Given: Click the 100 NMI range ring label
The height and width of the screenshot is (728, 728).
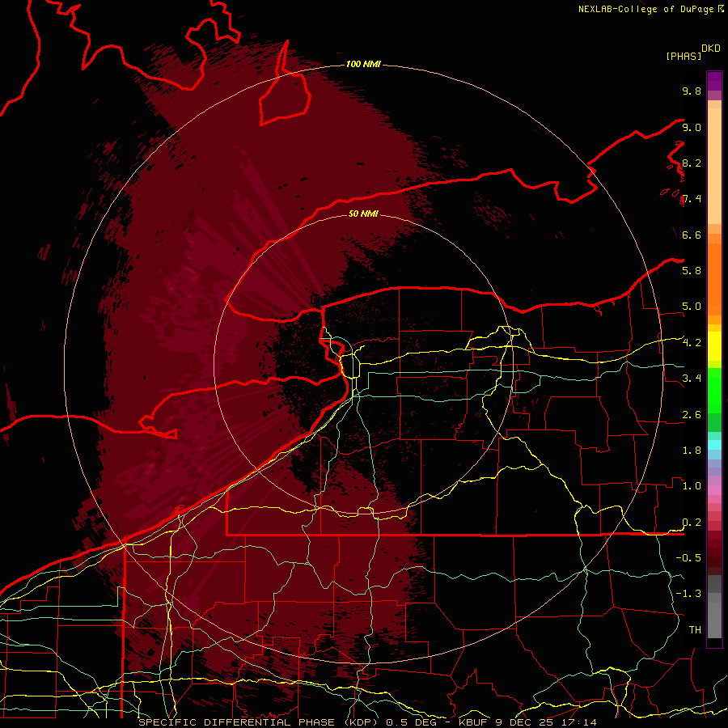Looking at the screenshot, I should click(x=363, y=64).
